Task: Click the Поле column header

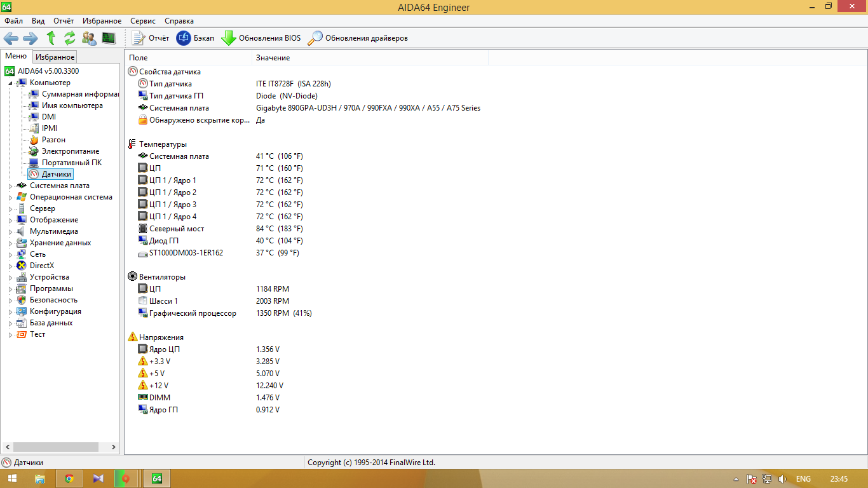Action: 188,58
